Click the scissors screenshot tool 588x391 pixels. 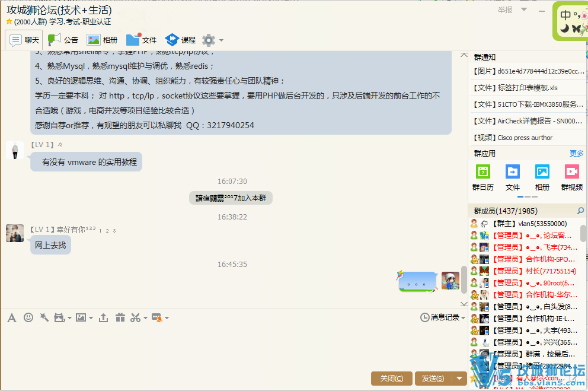tap(136, 318)
